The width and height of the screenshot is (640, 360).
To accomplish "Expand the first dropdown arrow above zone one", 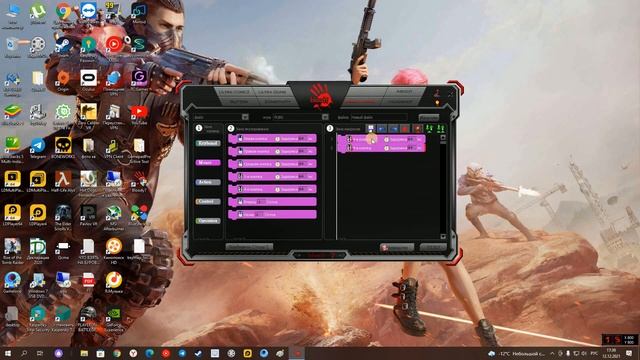I will (245, 117).
